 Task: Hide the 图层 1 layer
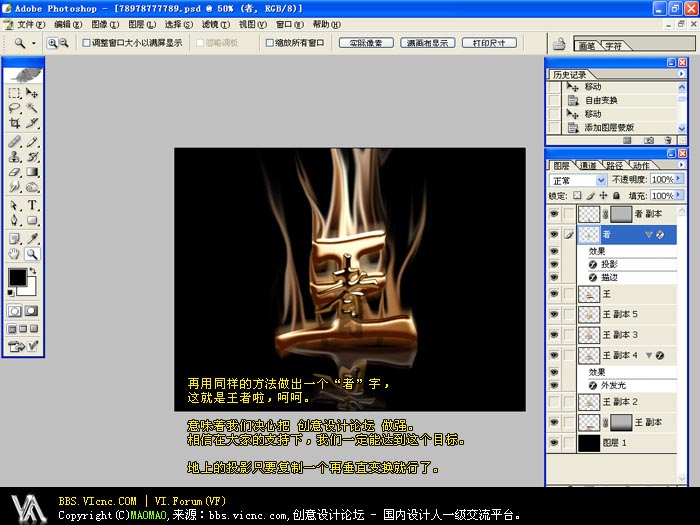pos(553,442)
